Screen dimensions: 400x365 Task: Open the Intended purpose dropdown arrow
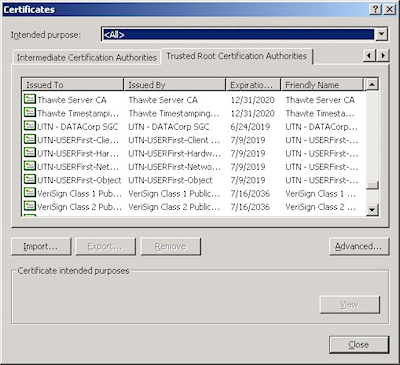coord(381,34)
